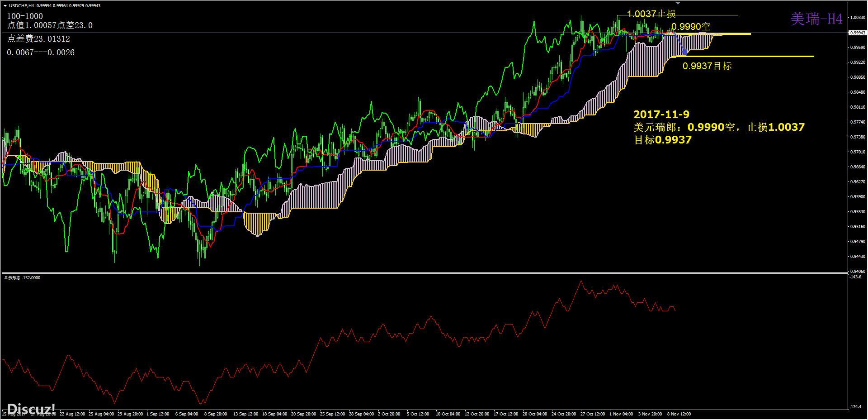This screenshot has height=420, width=868.
Task: Select the thick yellow target line at 0.9937
Action: 741,57
